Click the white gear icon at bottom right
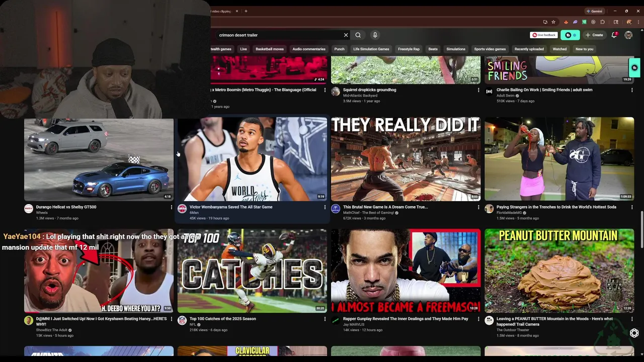The image size is (644, 362). (634, 333)
